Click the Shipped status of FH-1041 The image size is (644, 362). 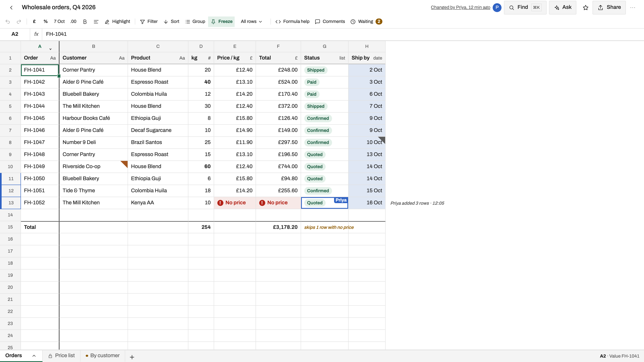(316, 70)
